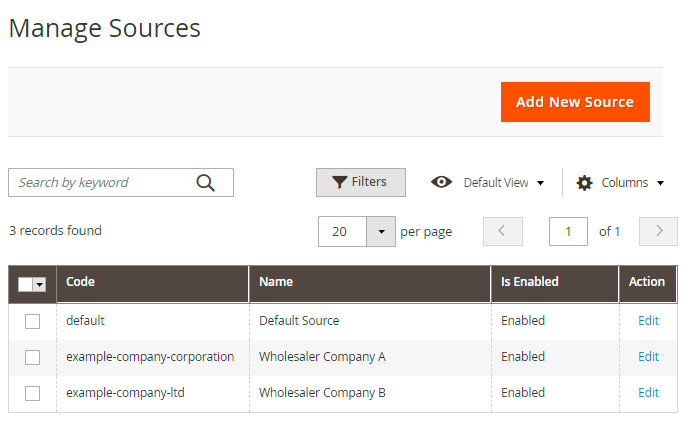Go to next page arrow

658,231
